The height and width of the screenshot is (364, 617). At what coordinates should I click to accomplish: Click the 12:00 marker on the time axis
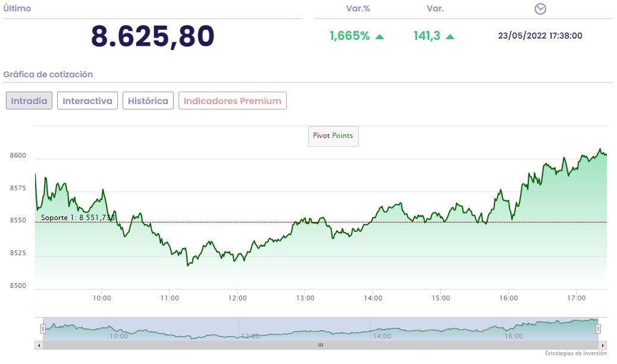click(x=237, y=297)
